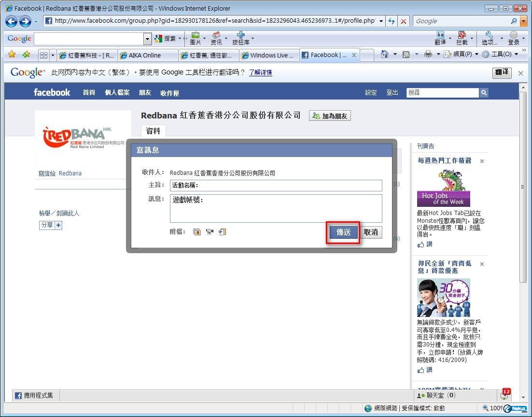Switch to the AIKA Online browser tab
The image size is (532, 417).
click(x=148, y=56)
